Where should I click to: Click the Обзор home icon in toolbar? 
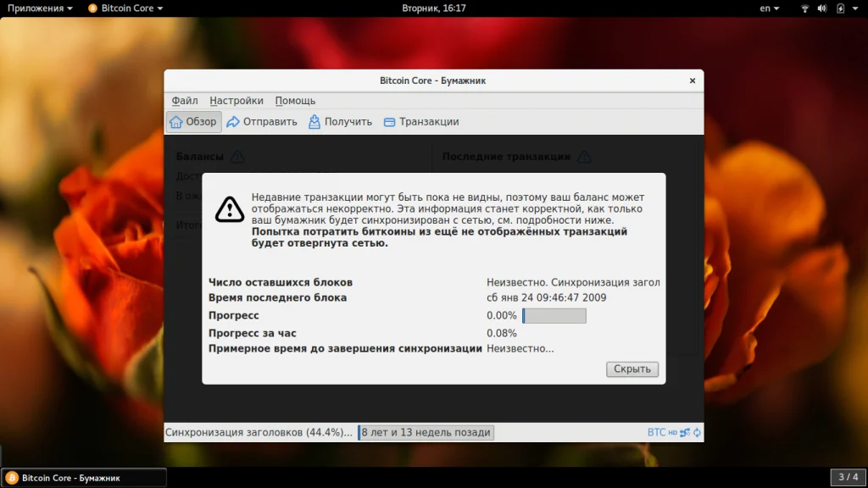(x=176, y=122)
